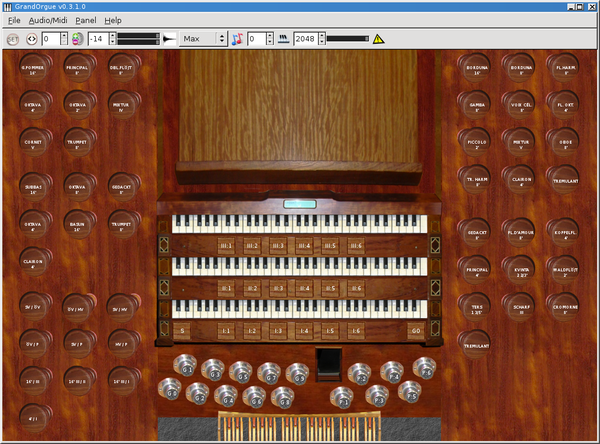Screen dimensions: 600x444
Task: Click the release length icon beside Max
Action: (169, 39)
